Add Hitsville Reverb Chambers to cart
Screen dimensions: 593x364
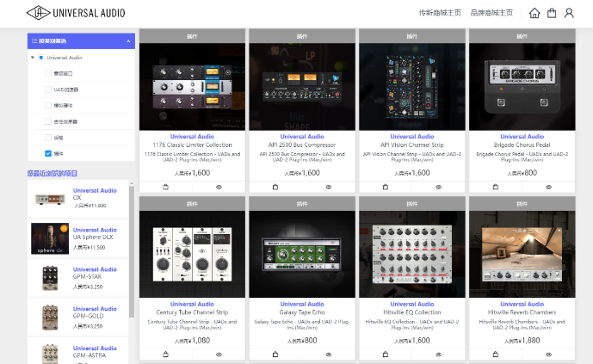(496, 355)
